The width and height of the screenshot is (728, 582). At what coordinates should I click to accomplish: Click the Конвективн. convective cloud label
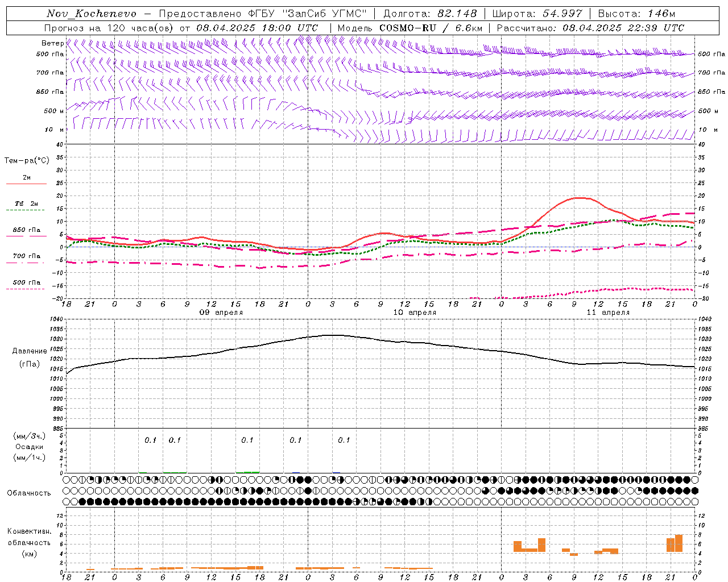[x=29, y=531]
